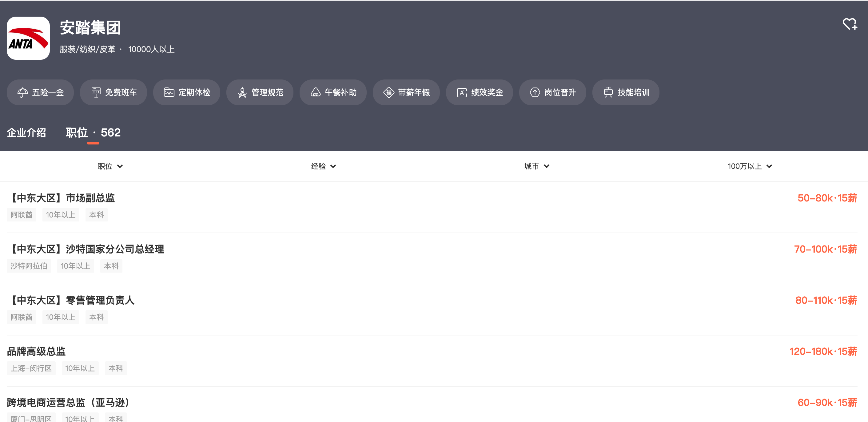This screenshot has height=422, width=868.
Task: Click the 带薪年假 diamond icon
Action: [388, 92]
